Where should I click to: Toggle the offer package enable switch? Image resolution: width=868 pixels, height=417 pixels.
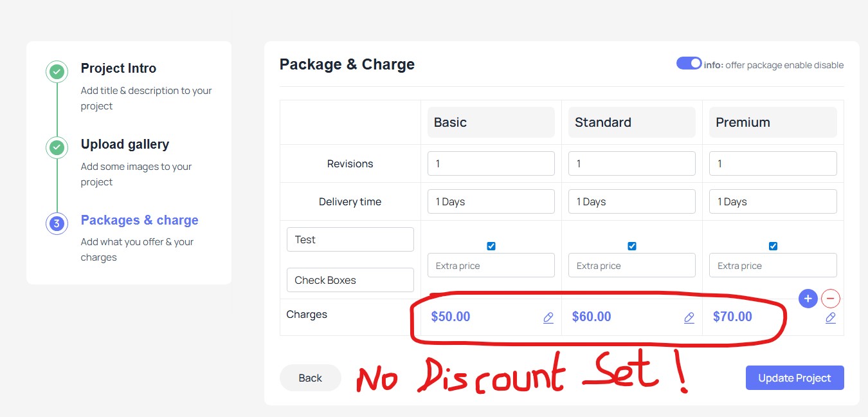(689, 64)
